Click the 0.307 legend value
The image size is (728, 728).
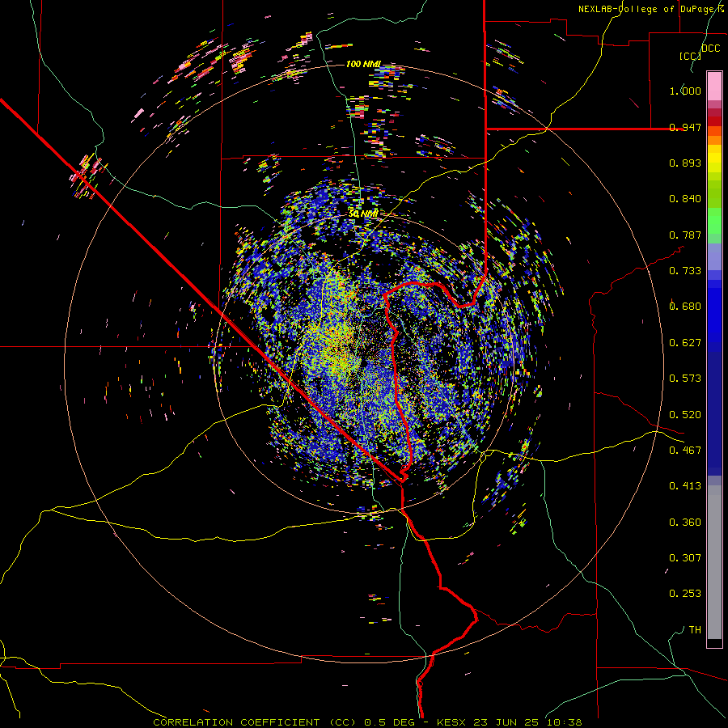[x=685, y=558]
